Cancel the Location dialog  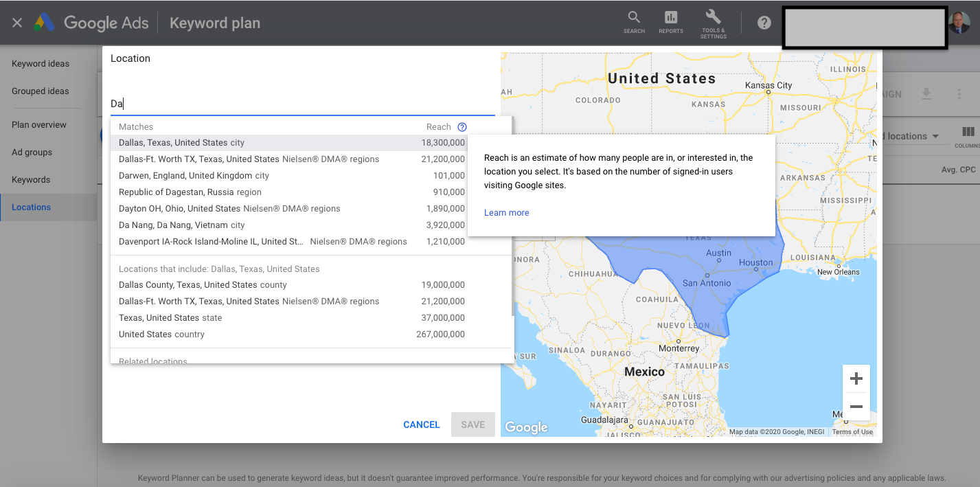pyautogui.click(x=422, y=424)
